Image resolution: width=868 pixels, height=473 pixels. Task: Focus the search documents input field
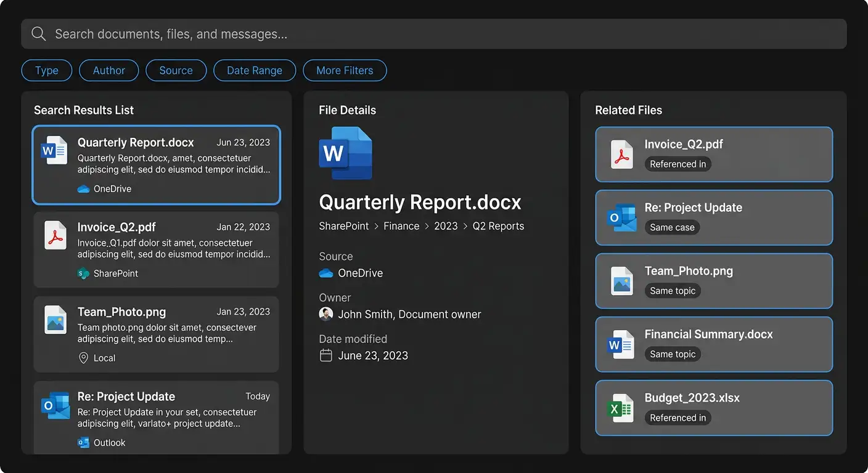[x=433, y=34]
